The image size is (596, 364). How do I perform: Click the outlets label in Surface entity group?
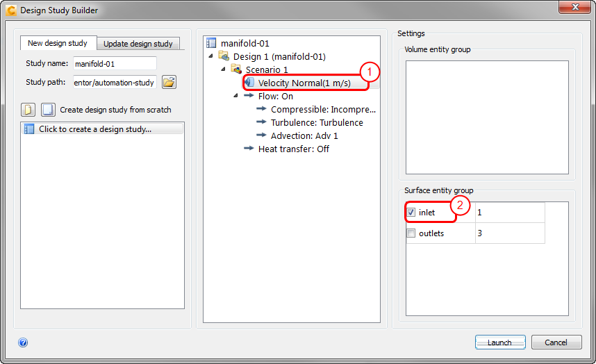(431, 233)
